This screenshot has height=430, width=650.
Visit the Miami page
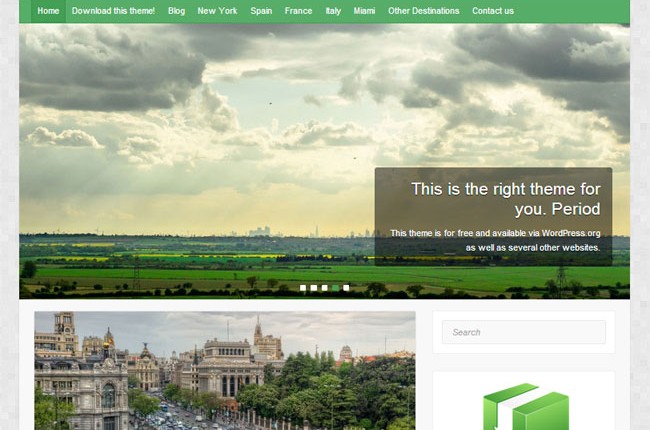coord(364,11)
